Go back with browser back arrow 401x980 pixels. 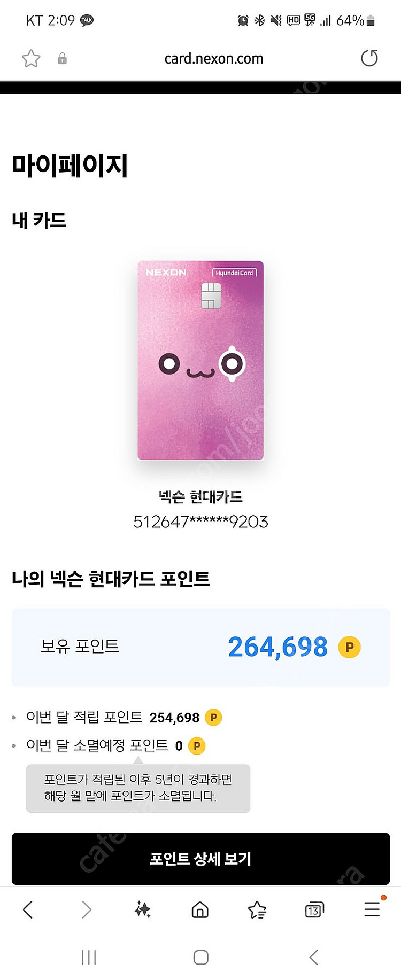(28, 909)
